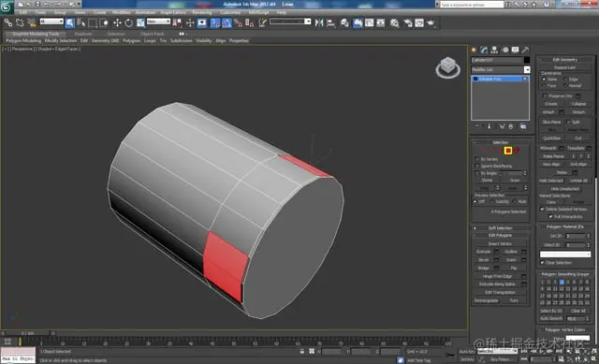599x364 pixels.
Task: Open reference coordinate system dropdown
Action: [x=158, y=22]
